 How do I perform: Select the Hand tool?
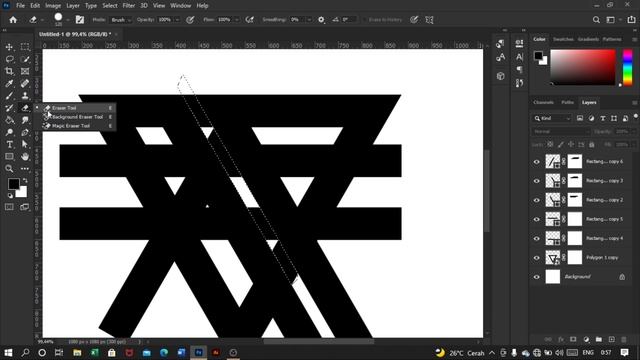pos(25,157)
